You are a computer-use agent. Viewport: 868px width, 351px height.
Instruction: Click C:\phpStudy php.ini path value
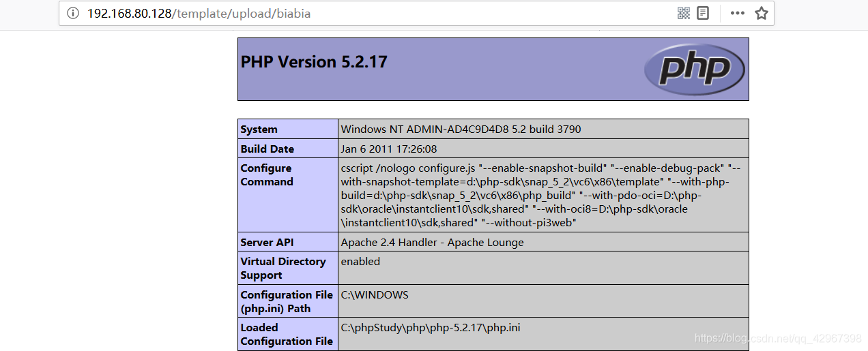click(x=431, y=328)
